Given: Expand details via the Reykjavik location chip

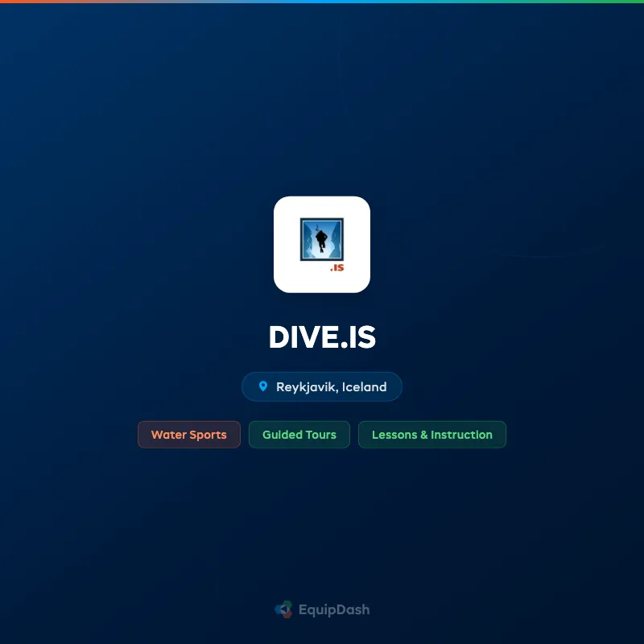Looking at the screenshot, I should pyautogui.click(x=321, y=386).
